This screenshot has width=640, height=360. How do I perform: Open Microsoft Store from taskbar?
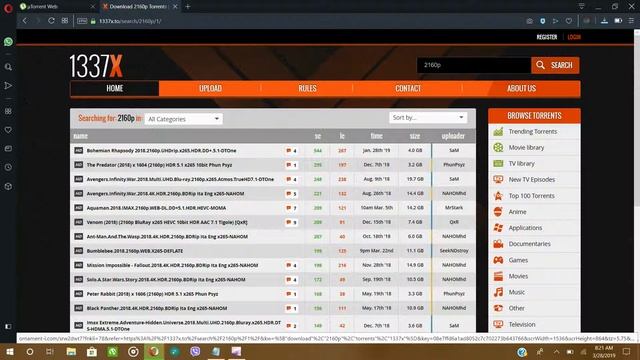[92, 351]
